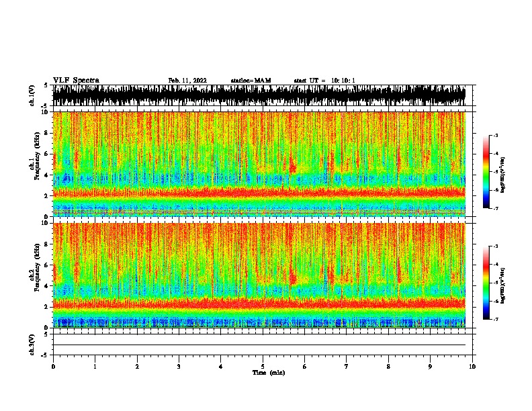
Task: Click time axis tick label "8"
Action: click(x=388, y=367)
